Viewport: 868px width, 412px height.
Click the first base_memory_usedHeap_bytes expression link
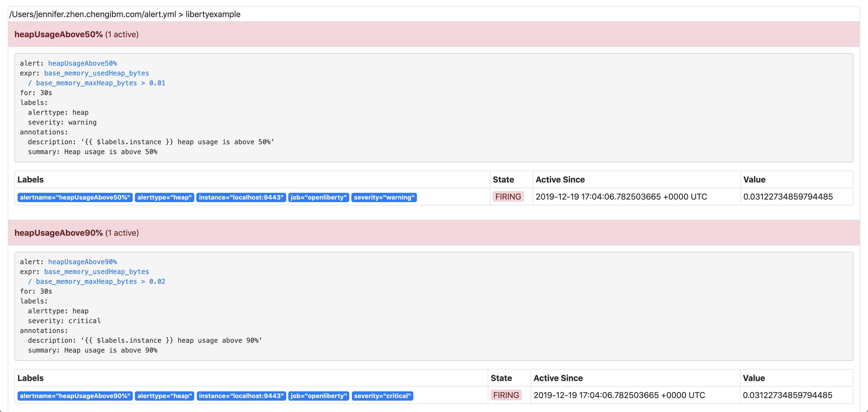click(96, 73)
